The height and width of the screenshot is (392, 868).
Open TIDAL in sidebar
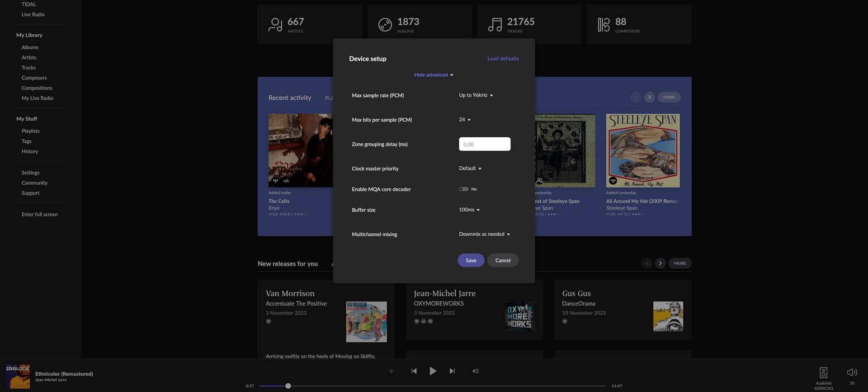(x=28, y=5)
